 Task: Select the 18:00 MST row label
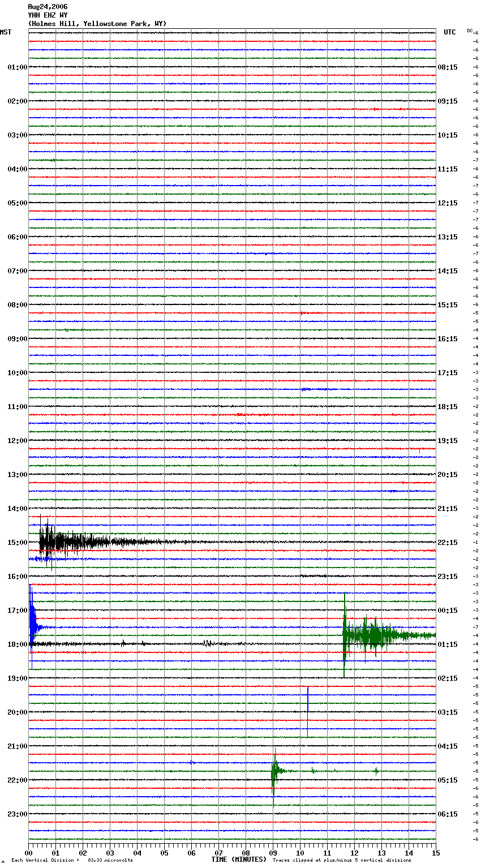point(18,644)
